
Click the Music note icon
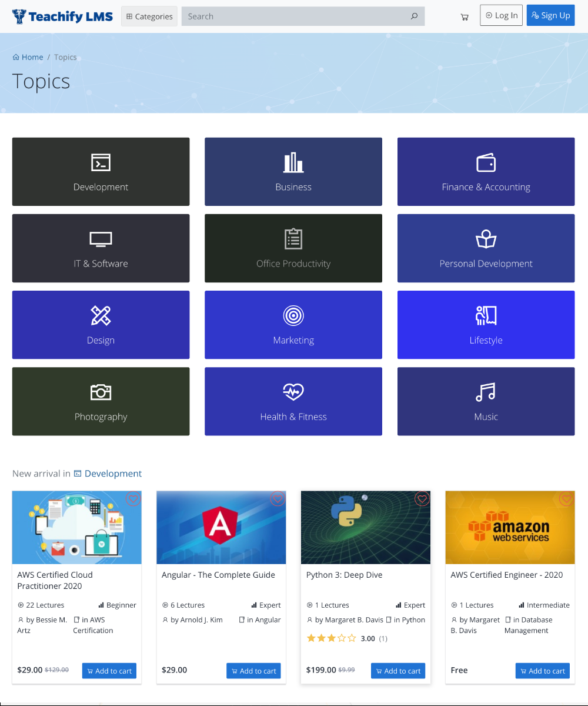point(486,392)
